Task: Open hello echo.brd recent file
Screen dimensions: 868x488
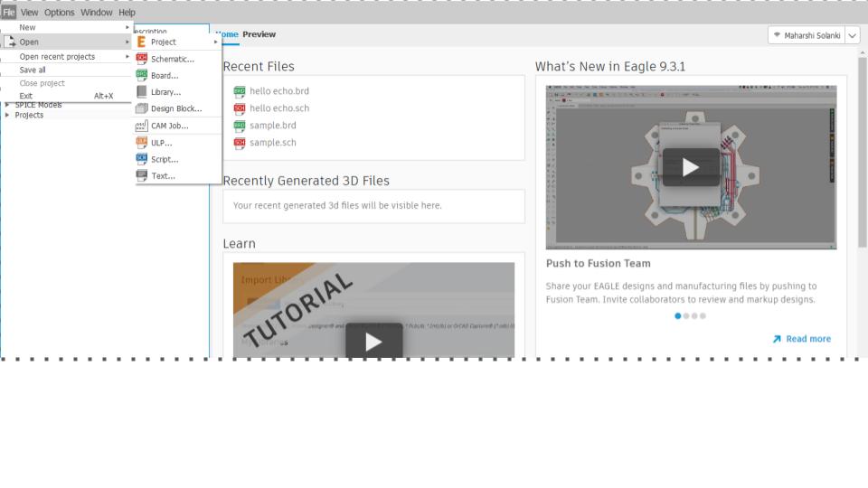Action: click(x=279, y=90)
